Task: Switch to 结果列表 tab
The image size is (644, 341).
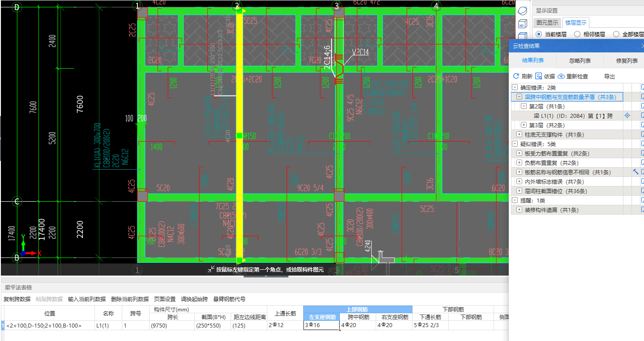Action: (x=532, y=60)
